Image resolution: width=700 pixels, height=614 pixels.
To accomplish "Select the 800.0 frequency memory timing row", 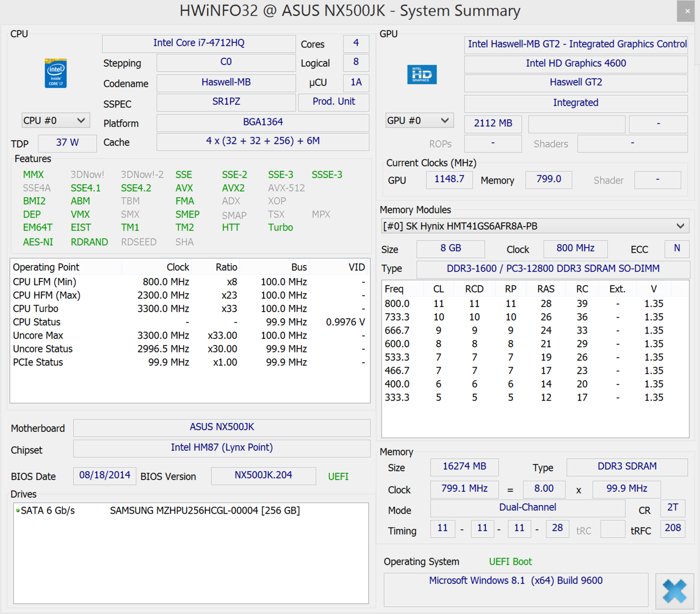I will tap(527, 304).
